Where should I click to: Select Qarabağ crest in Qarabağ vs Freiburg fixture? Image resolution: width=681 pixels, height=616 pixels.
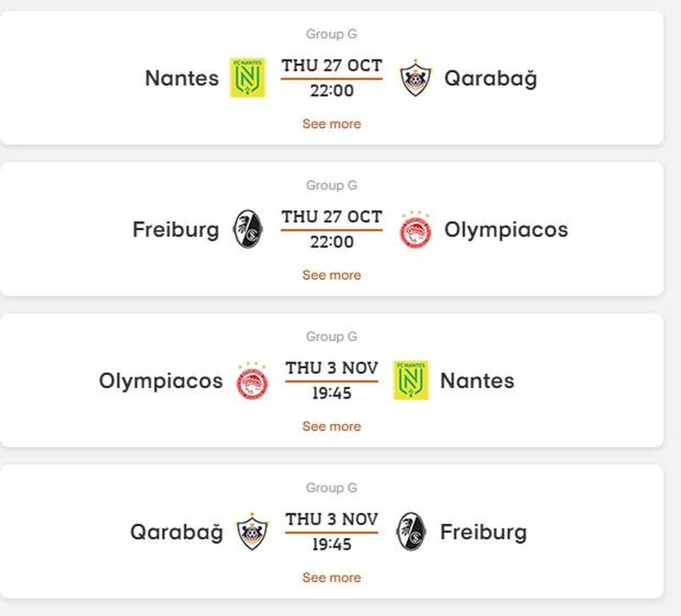tap(253, 532)
